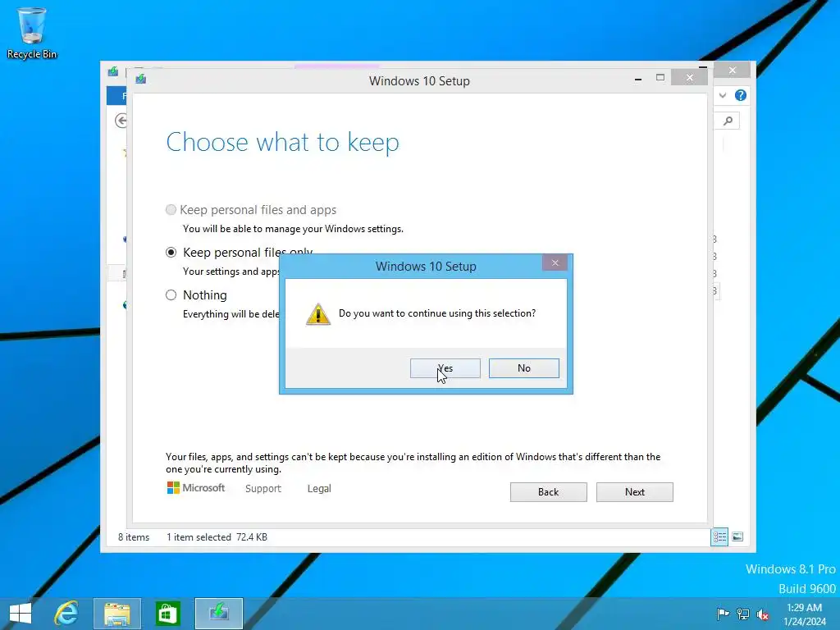Click the "8 items" status text
Screen dimensions: 840x630
point(134,536)
